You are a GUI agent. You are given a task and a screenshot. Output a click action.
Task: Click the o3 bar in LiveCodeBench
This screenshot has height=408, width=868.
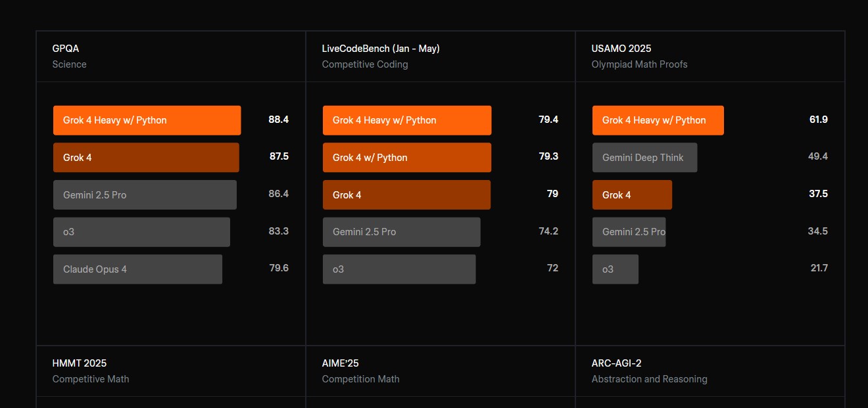(399, 269)
